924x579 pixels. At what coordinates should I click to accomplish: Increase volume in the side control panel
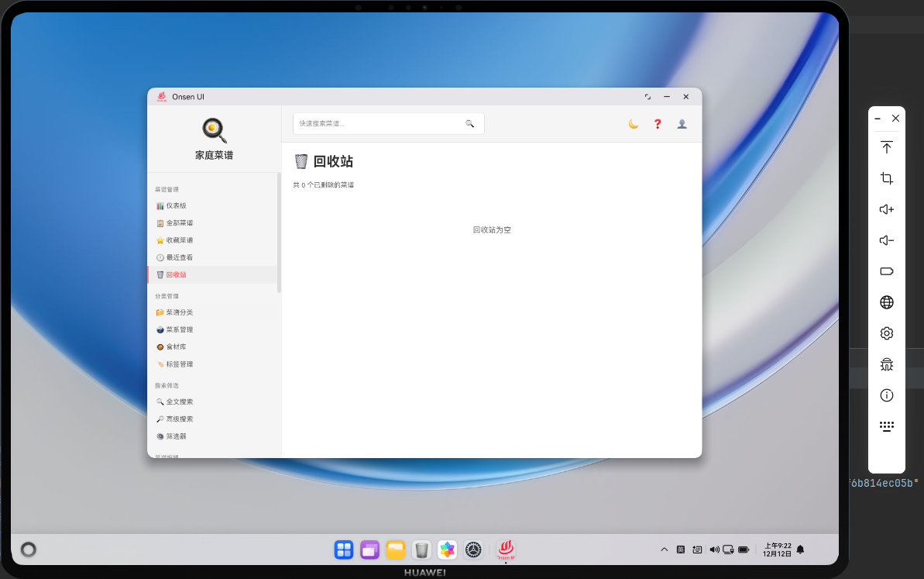[x=886, y=209]
